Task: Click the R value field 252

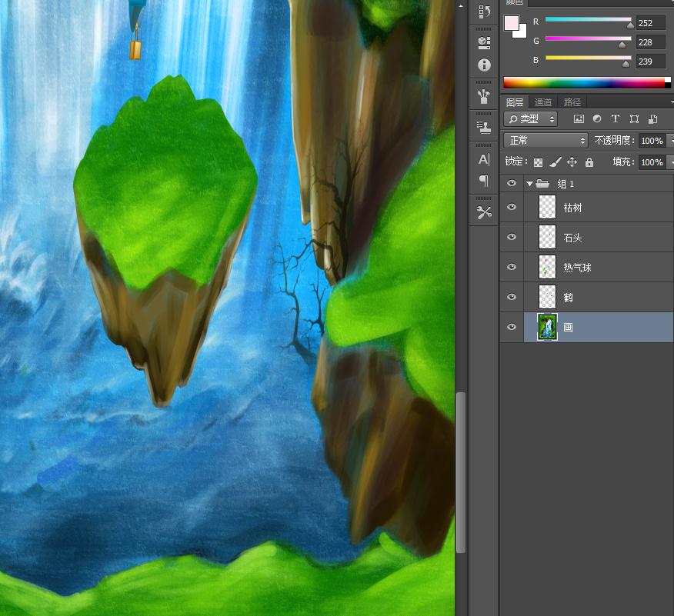Action: point(651,23)
